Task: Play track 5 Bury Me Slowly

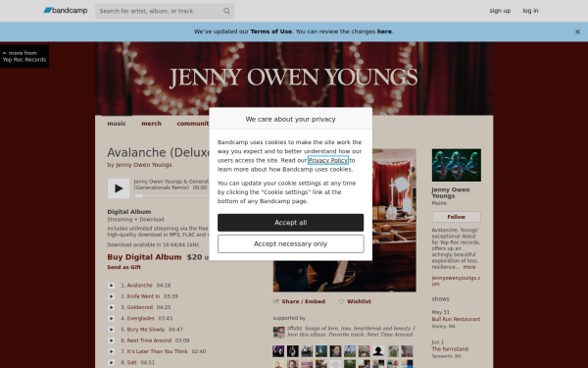Action: (111, 330)
